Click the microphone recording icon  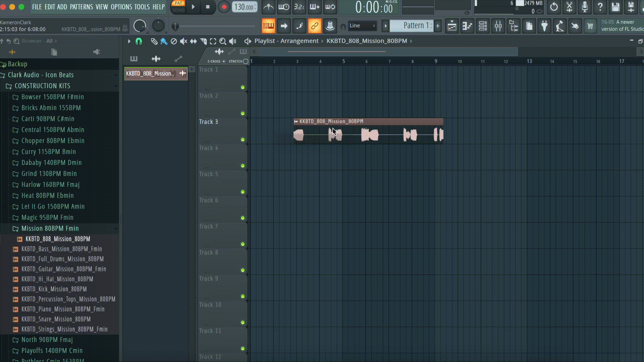coord(585,7)
